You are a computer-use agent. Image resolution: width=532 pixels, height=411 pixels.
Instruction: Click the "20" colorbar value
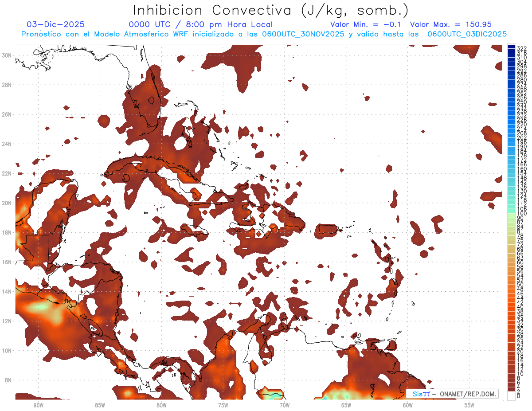coord(520,352)
